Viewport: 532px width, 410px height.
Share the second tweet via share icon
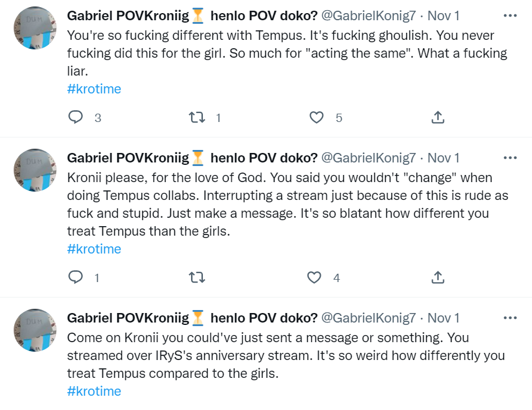[437, 277]
